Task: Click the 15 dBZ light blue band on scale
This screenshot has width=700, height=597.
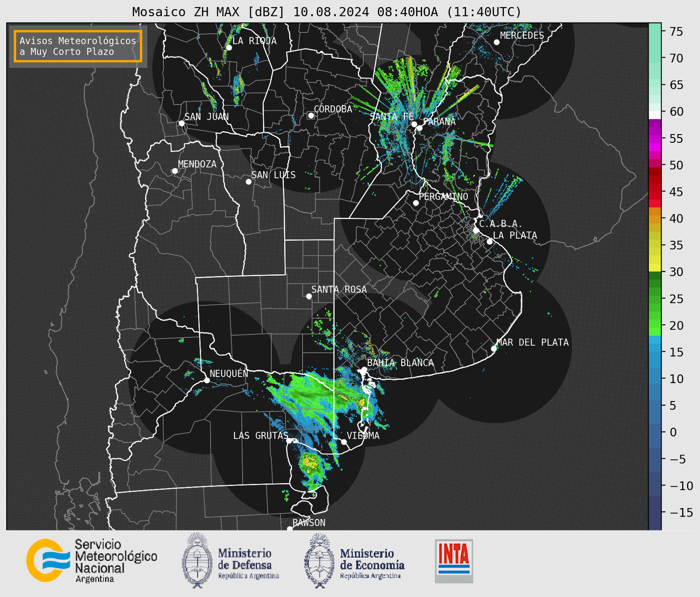Action: tap(655, 352)
